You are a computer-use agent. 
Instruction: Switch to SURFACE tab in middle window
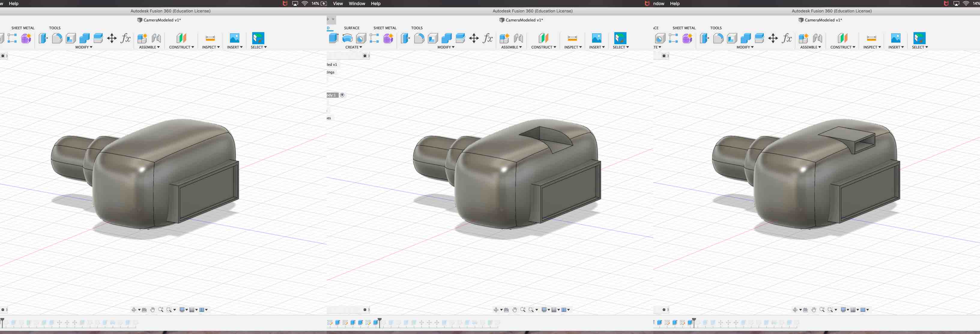[x=352, y=28]
